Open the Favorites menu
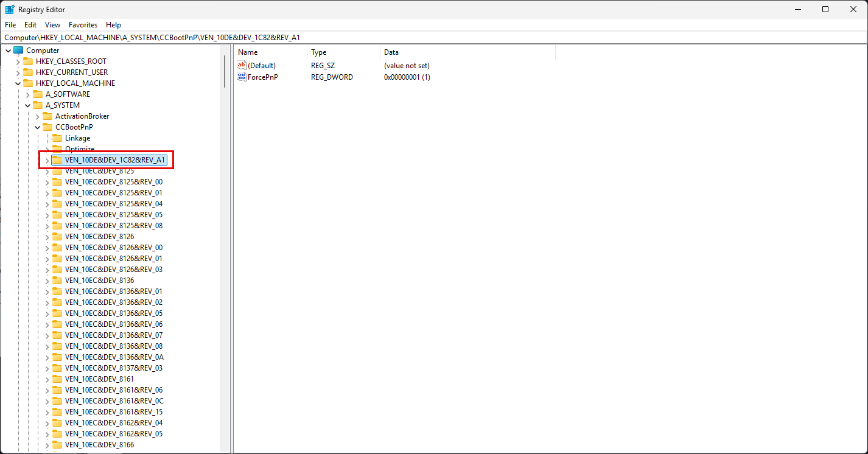 (x=83, y=25)
